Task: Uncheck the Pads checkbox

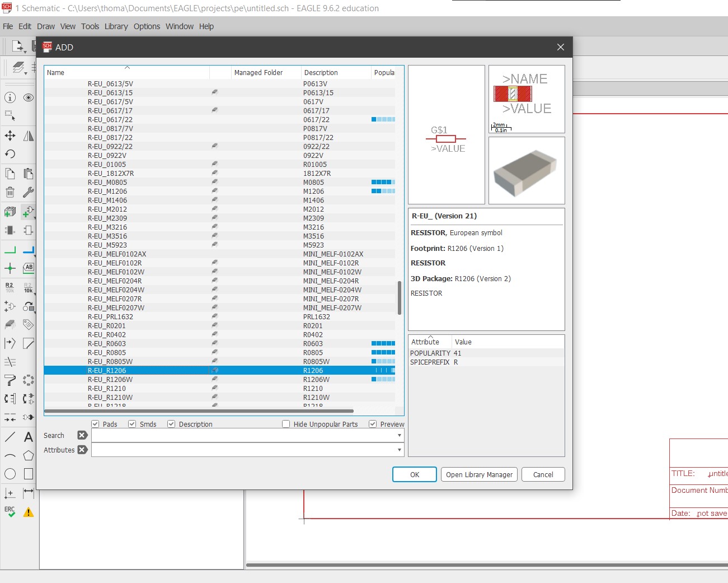Action: [96, 424]
